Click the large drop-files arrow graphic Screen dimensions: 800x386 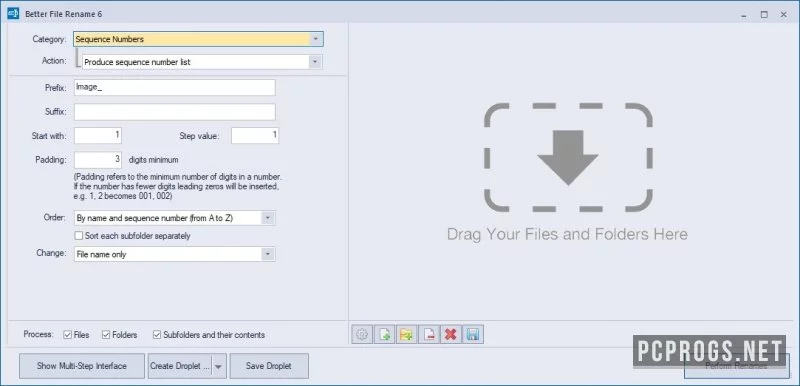point(568,157)
